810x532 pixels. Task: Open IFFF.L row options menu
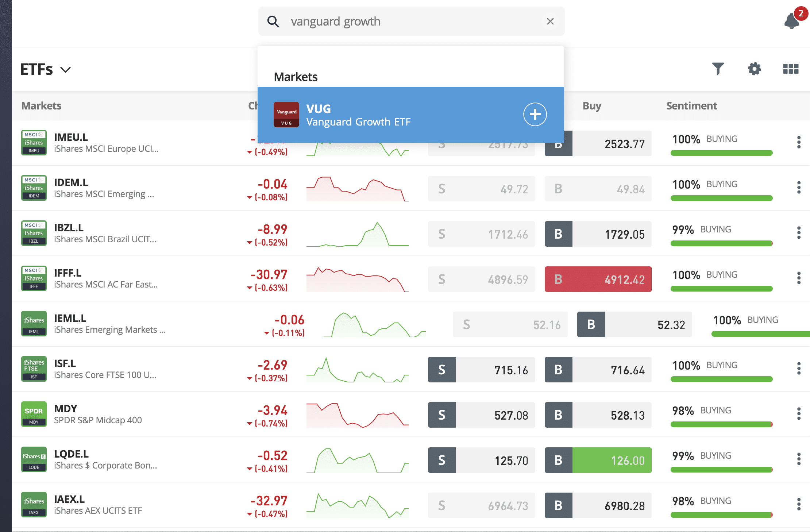point(799,278)
